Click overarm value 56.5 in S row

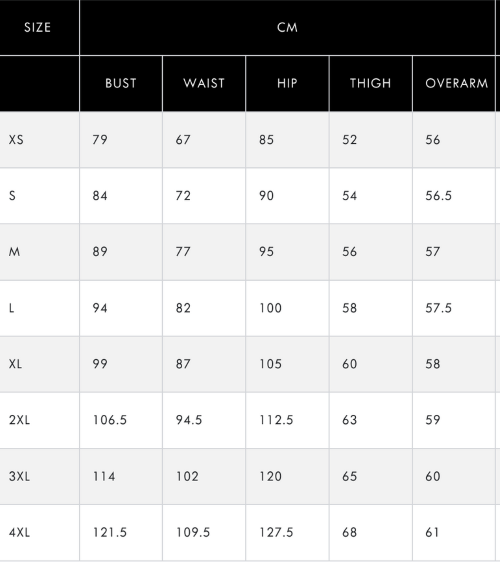click(x=439, y=196)
